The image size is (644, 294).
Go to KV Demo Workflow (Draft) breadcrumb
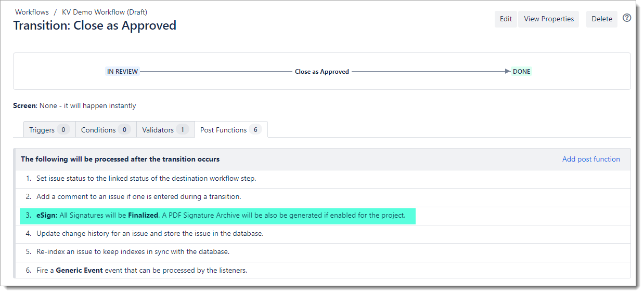(105, 12)
